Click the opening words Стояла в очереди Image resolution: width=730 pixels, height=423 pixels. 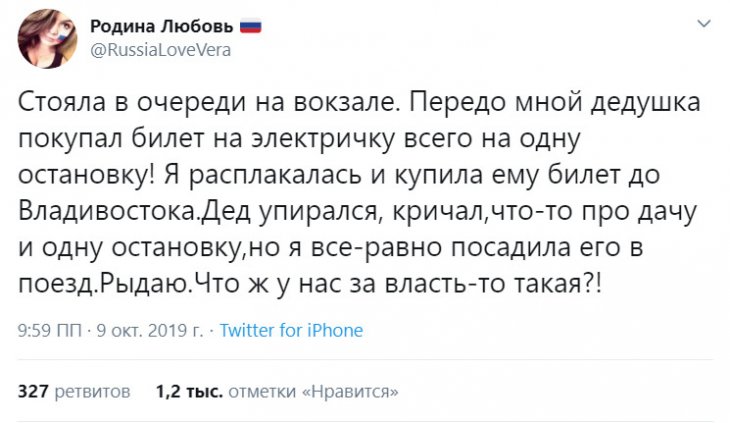click(114, 104)
